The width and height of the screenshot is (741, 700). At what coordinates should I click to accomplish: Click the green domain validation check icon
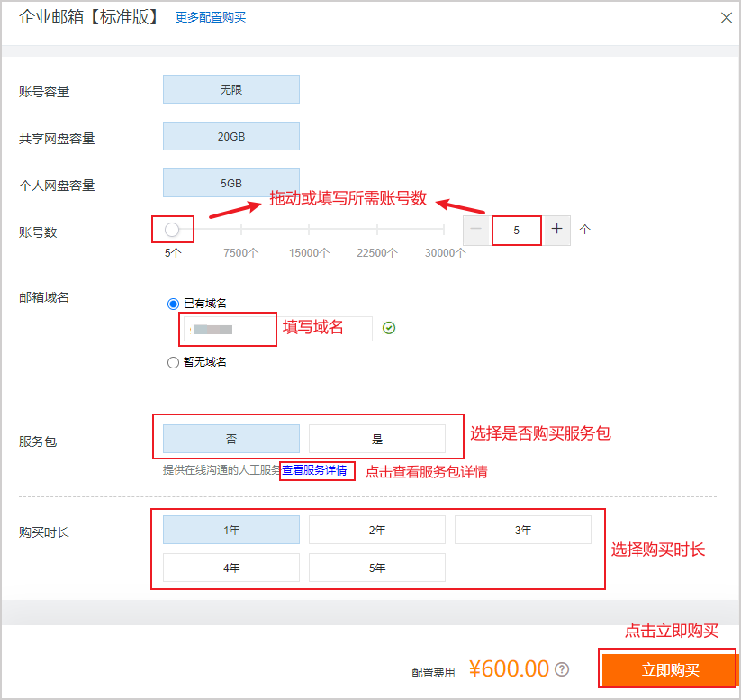389,328
